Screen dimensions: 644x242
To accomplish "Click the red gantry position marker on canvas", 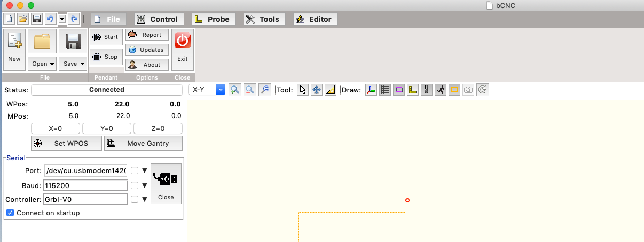I will click(407, 200).
